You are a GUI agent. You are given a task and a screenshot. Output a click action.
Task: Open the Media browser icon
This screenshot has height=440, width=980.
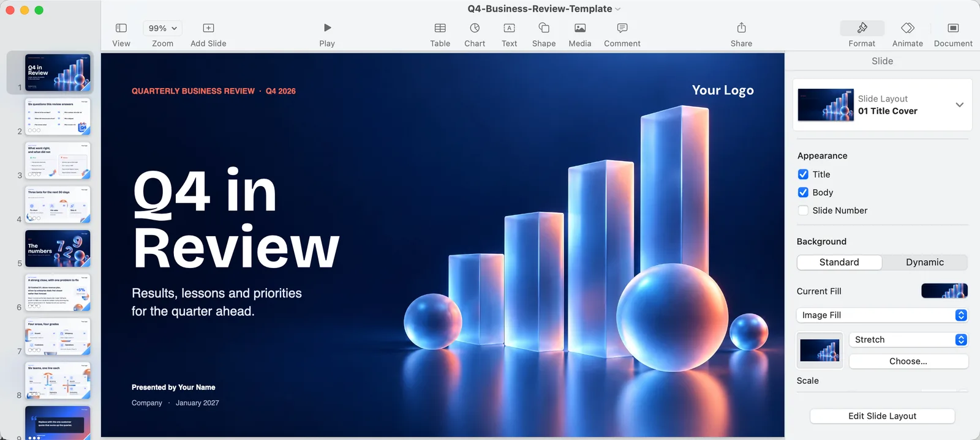[x=580, y=28]
